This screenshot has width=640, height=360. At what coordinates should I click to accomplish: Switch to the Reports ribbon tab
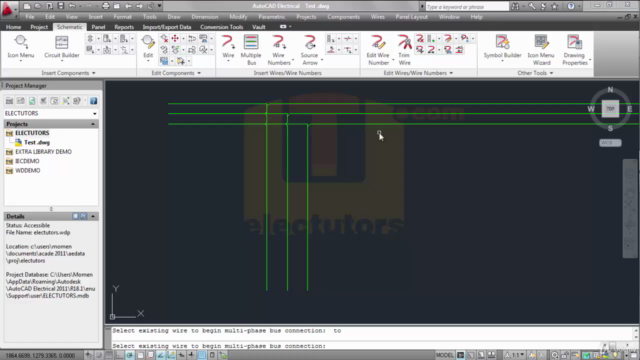(124, 27)
